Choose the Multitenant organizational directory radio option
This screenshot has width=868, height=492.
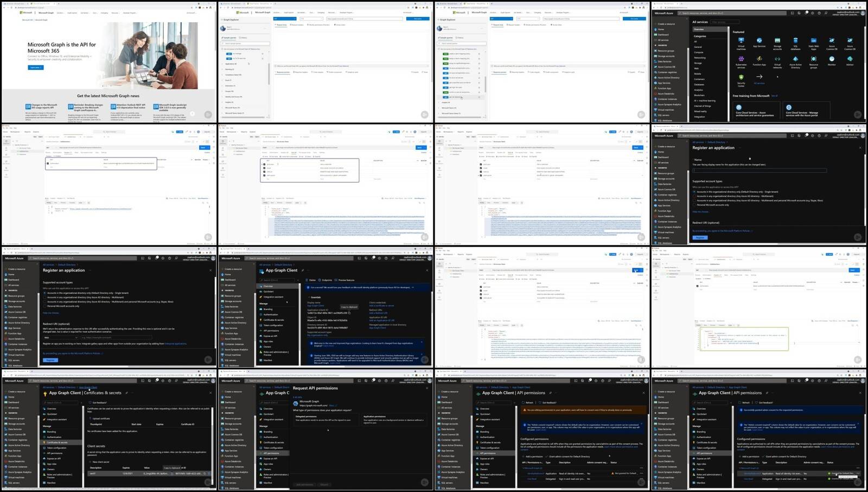(45, 297)
